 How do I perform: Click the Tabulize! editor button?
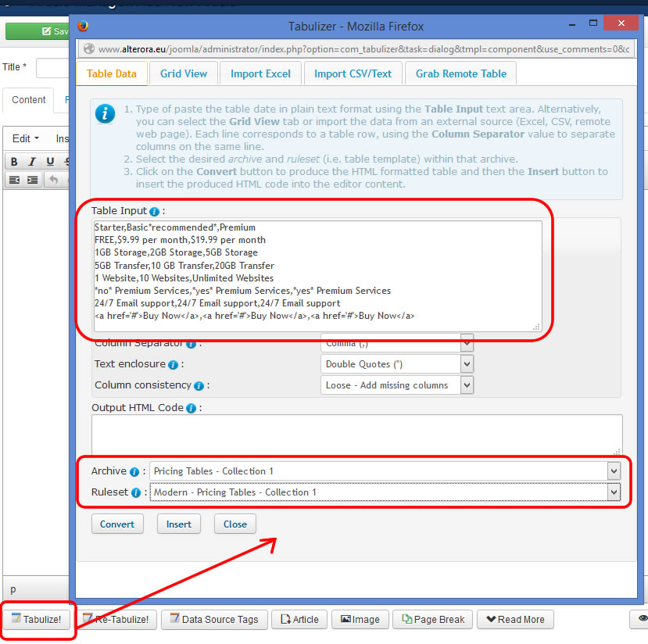37,620
